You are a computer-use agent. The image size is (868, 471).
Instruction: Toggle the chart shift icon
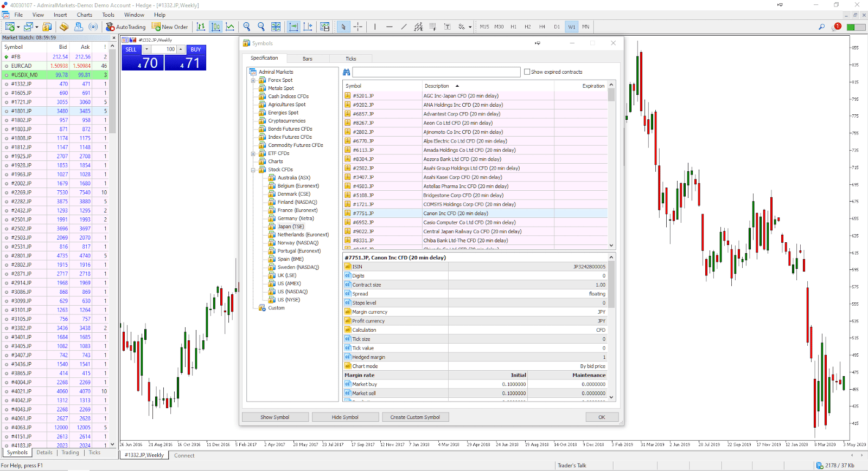308,27
